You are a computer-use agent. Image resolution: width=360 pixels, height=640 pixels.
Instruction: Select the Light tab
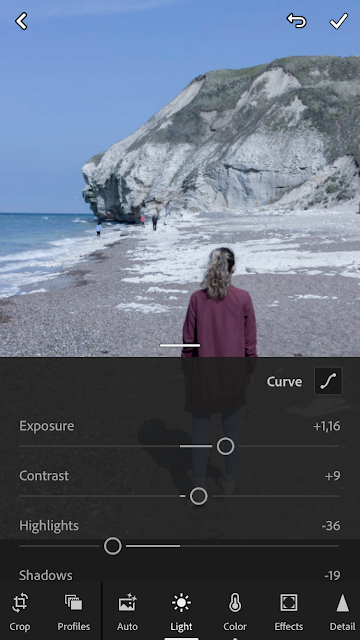181,612
